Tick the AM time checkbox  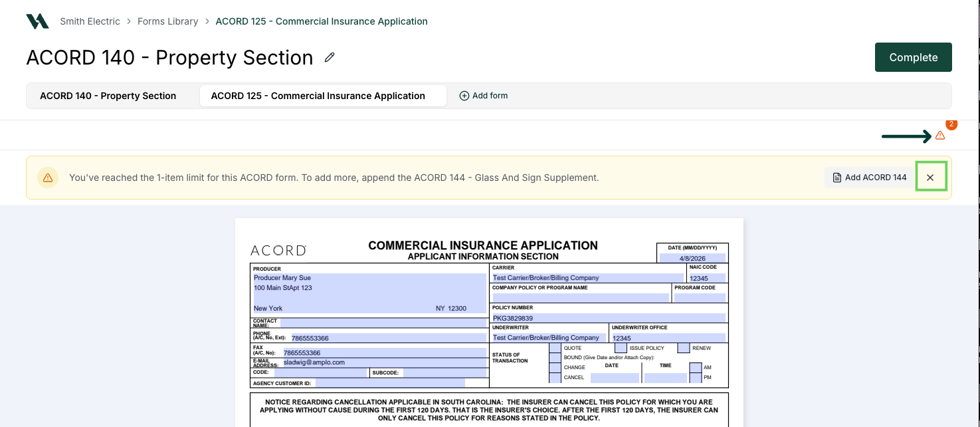pos(696,368)
